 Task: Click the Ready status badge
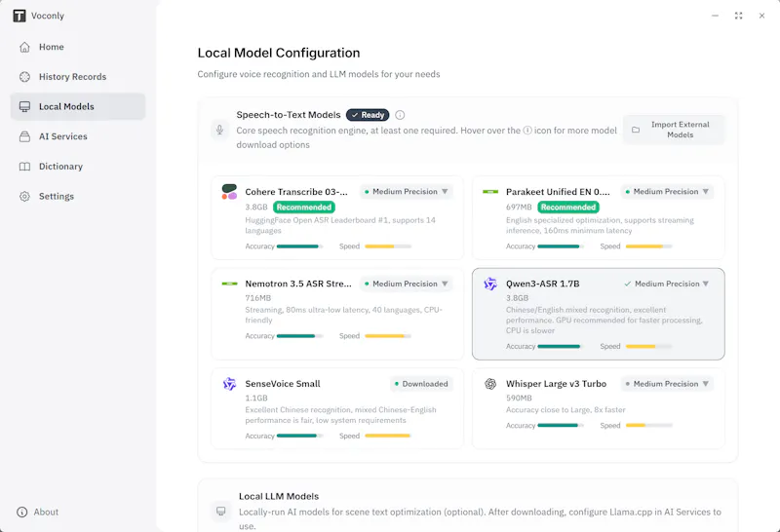(368, 115)
